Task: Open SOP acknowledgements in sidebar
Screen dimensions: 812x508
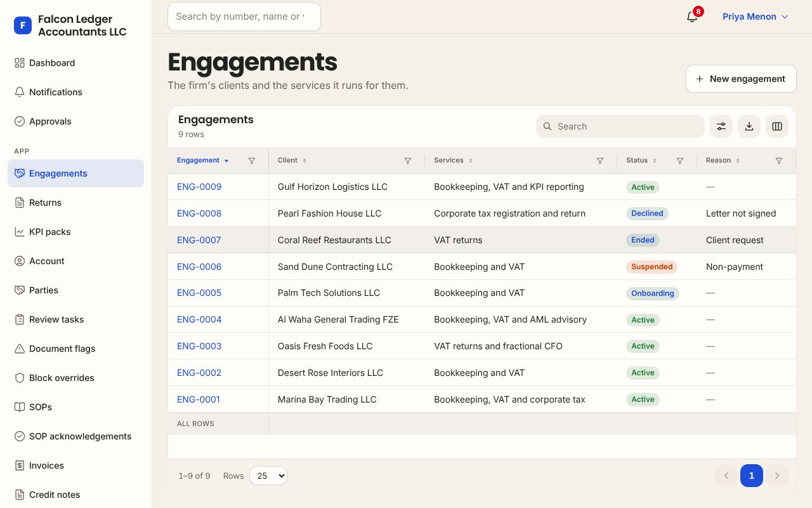Action: pyautogui.click(x=75, y=436)
